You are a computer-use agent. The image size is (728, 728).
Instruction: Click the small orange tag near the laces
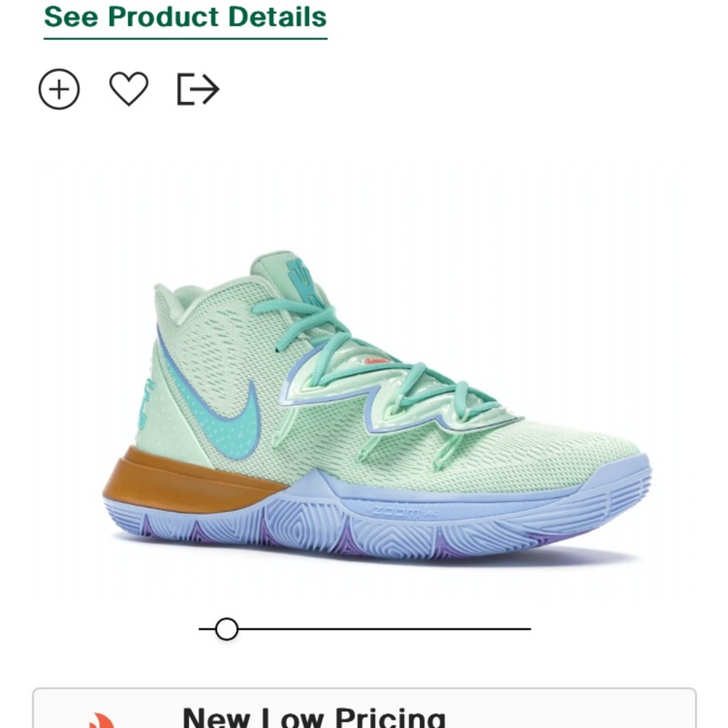pyautogui.click(x=376, y=361)
